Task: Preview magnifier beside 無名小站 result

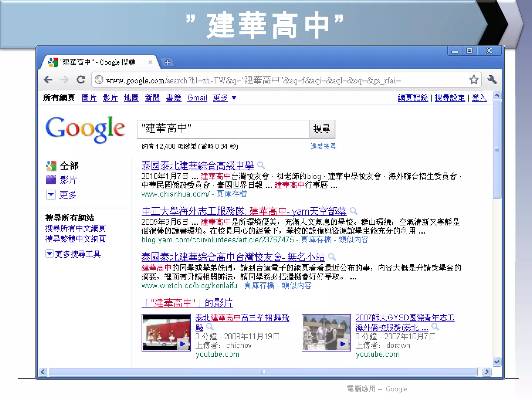Action: [x=332, y=257]
